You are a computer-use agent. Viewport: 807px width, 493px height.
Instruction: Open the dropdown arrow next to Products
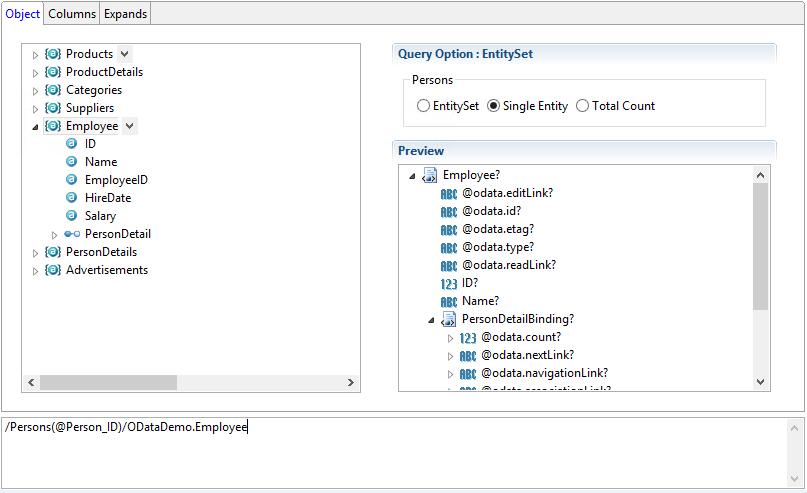point(124,54)
